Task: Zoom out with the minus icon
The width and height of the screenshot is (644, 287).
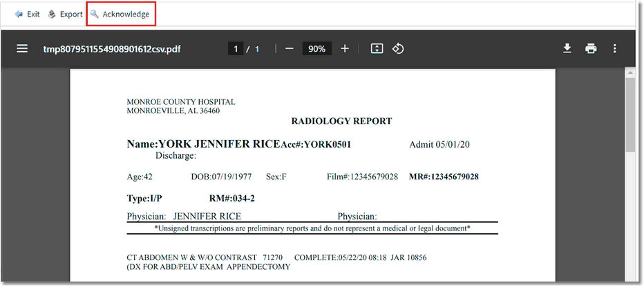Action: (289, 49)
